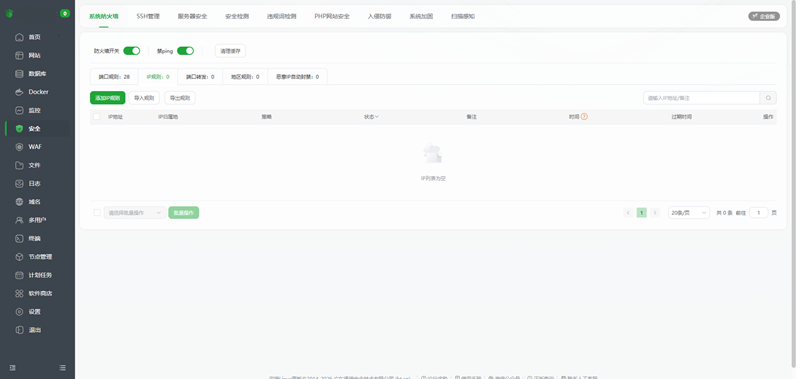
Task: Switch to the 服务器安全 tab
Action: pos(192,16)
